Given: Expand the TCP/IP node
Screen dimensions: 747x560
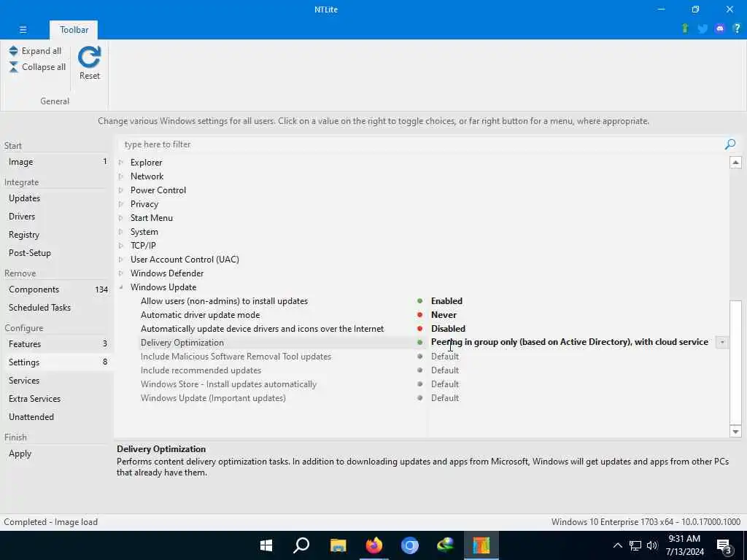Looking at the screenshot, I should [121, 246].
